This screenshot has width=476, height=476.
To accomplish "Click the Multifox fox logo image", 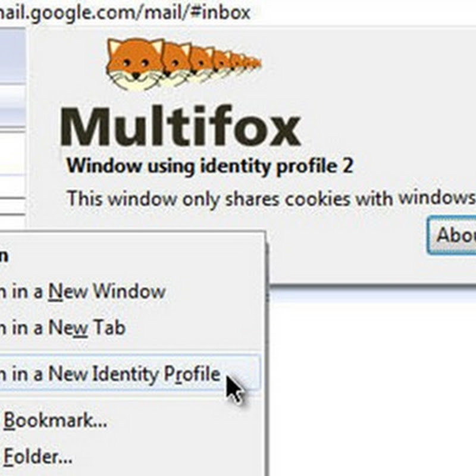I will 184,64.
